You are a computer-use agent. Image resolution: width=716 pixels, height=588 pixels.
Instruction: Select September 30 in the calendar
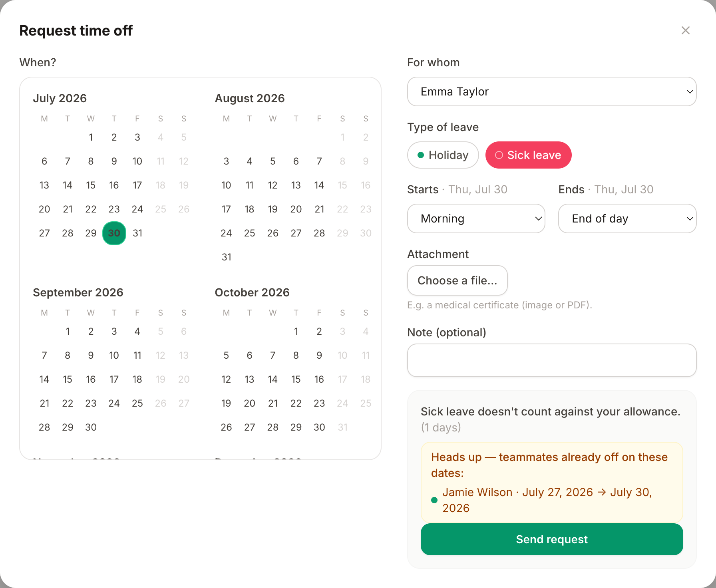pos(91,427)
